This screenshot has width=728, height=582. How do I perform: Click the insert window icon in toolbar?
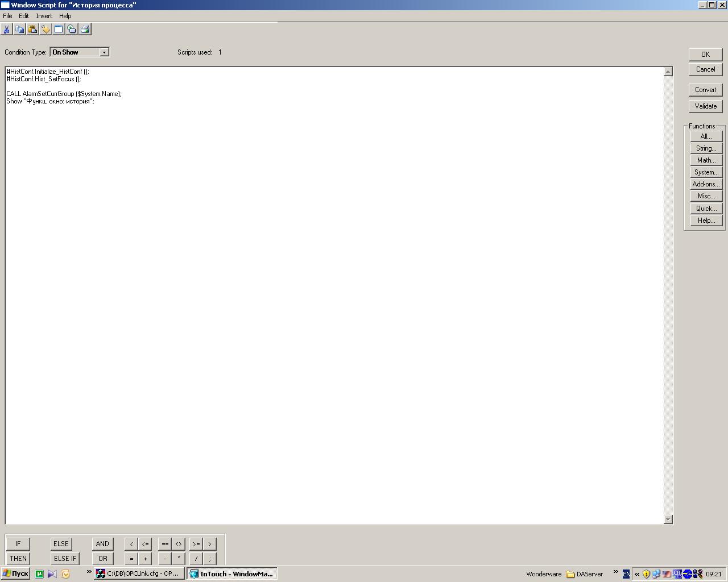[59, 30]
